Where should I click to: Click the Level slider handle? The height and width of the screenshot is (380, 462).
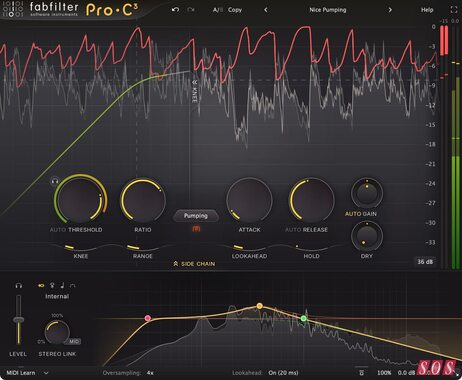click(x=19, y=320)
